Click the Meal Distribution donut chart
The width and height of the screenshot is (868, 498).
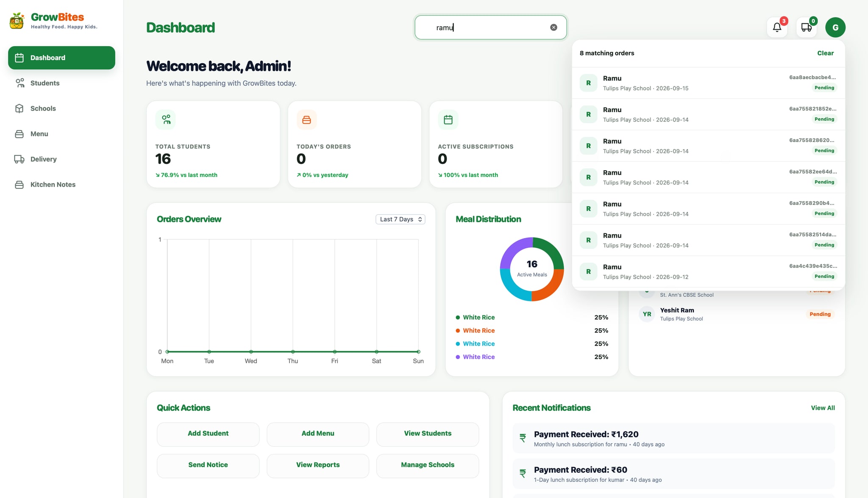tap(532, 269)
